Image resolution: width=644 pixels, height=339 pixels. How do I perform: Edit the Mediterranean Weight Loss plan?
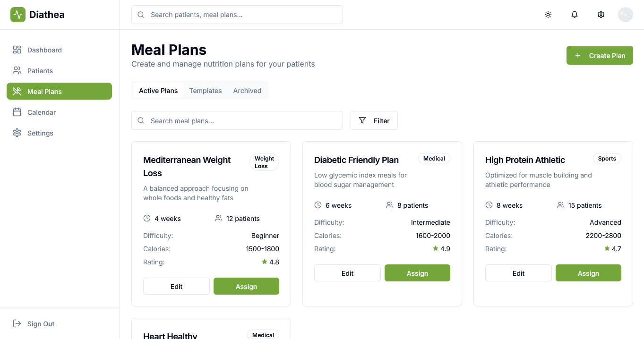[176, 286]
